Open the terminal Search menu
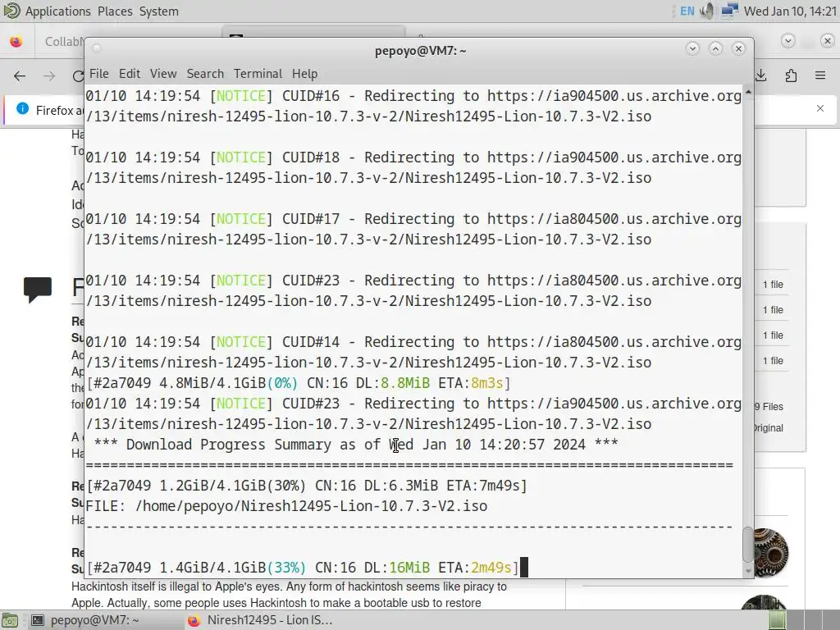The height and width of the screenshot is (630, 840). coord(205,73)
